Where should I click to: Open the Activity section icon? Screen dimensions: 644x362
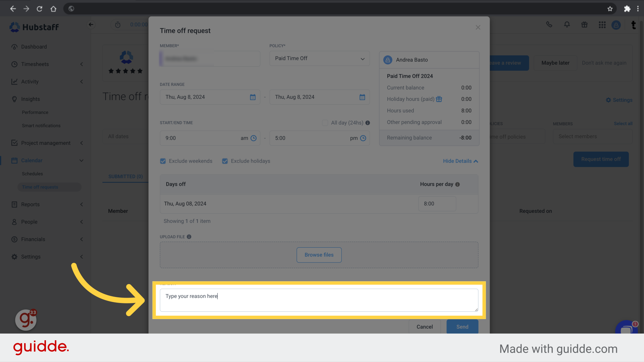[x=14, y=81]
